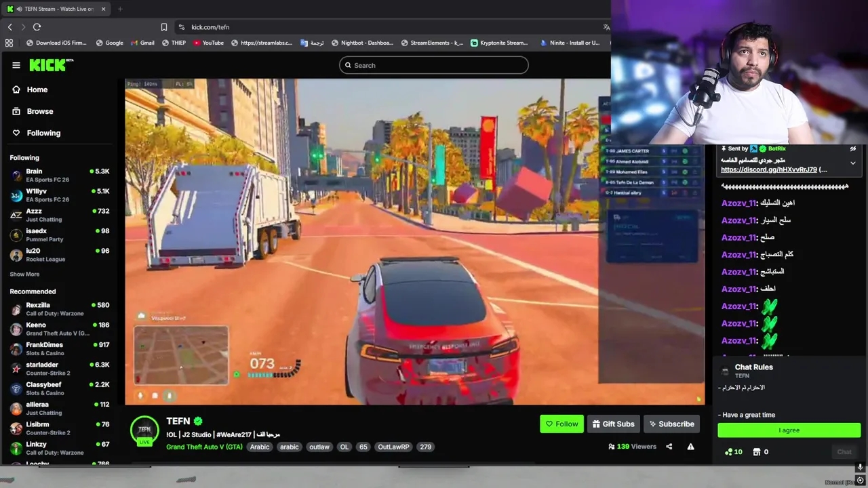Open W1llyv channel in Following list
The width and height of the screenshot is (868, 488).
(x=59, y=195)
